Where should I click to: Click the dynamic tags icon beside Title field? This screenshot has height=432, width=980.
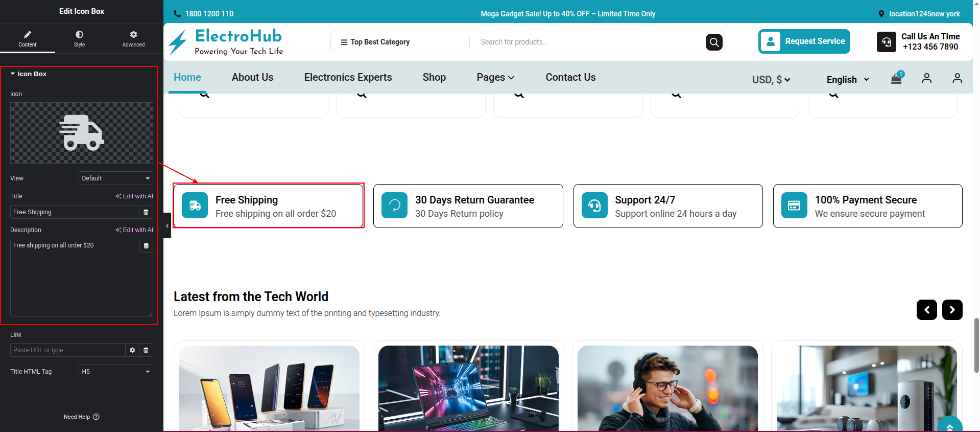[146, 212]
